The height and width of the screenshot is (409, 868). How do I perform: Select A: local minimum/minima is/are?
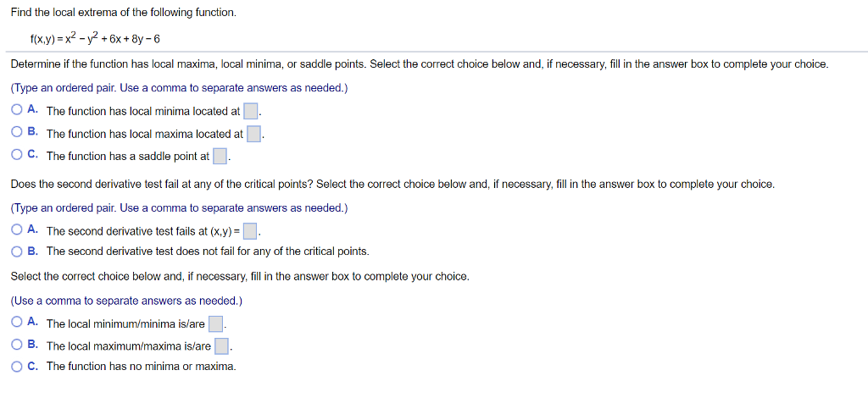click(x=17, y=322)
